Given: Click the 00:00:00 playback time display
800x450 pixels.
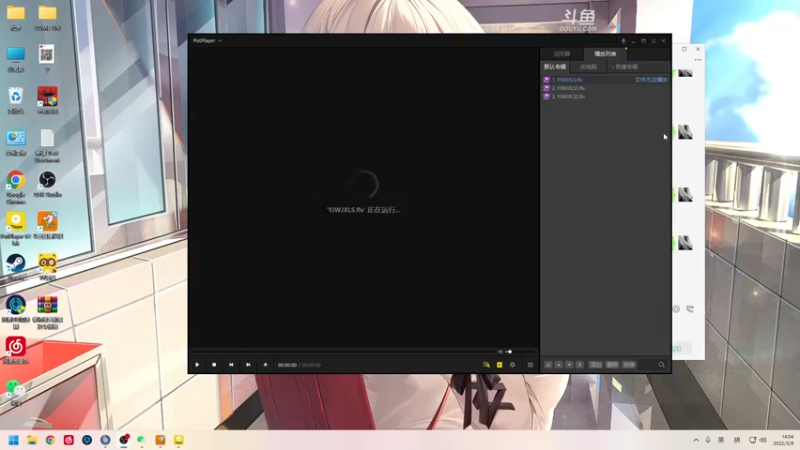Looking at the screenshot, I should [287, 365].
